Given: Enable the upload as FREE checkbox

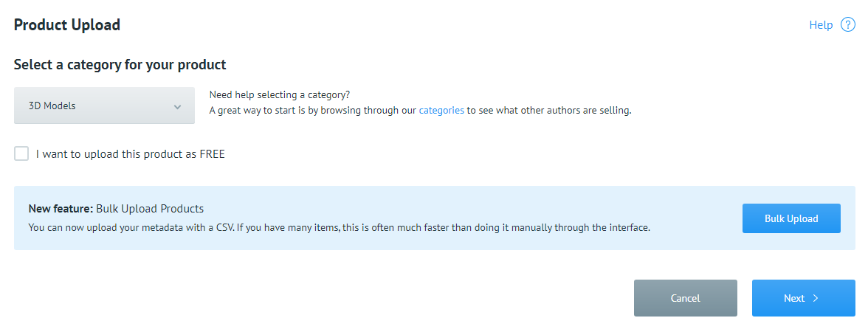Looking at the screenshot, I should tap(21, 153).
